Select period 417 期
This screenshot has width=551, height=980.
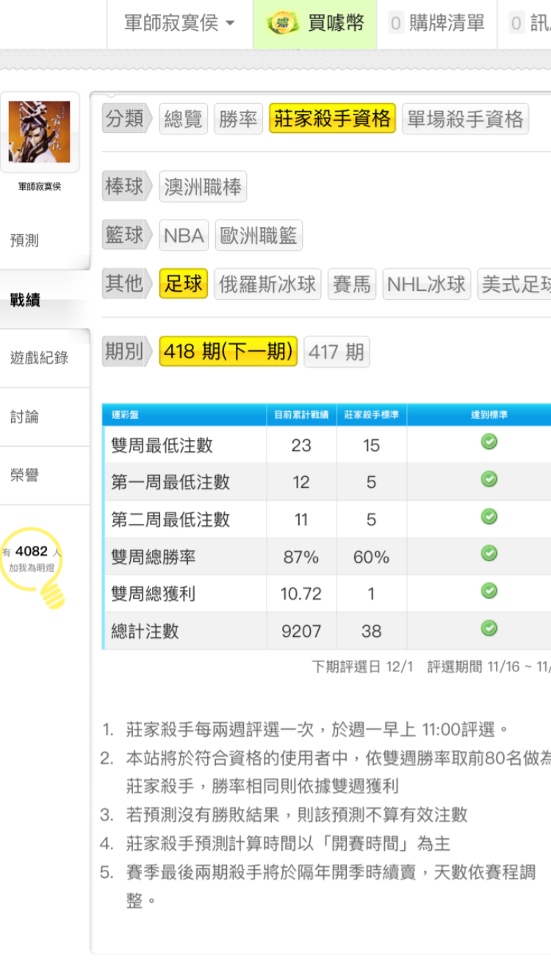point(336,351)
